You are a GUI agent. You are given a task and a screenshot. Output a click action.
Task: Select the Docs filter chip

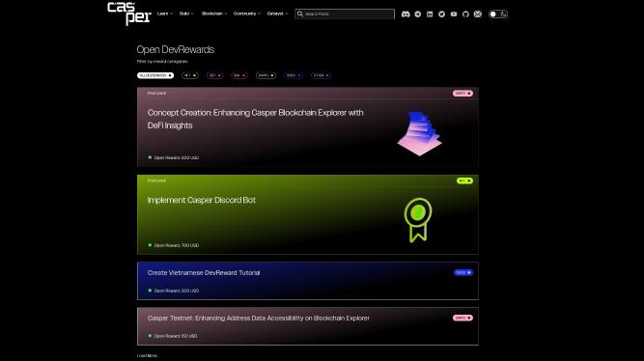[294, 75]
